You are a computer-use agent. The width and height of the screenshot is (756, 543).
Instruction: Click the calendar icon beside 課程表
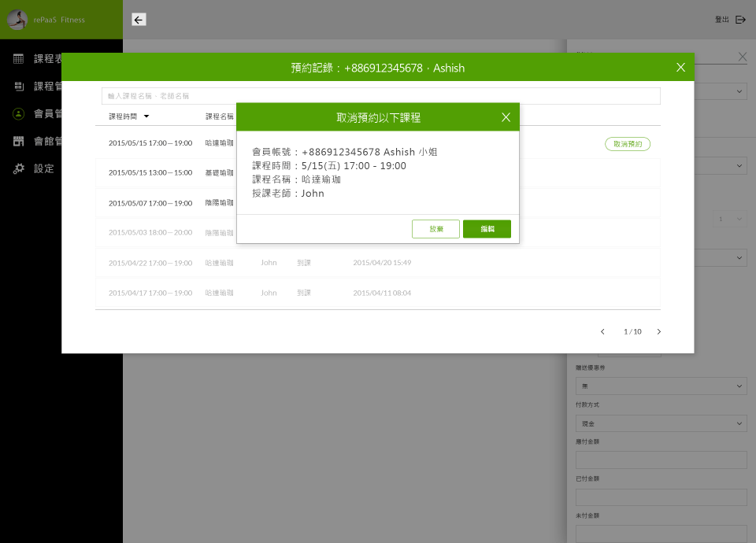(x=19, y=59)
